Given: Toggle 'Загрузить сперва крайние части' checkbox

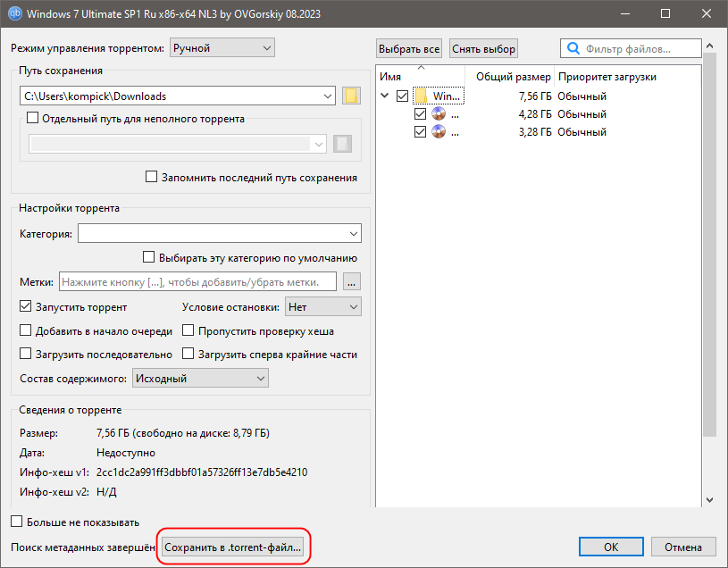Looking at the screenshot, I should click(188, 354).
